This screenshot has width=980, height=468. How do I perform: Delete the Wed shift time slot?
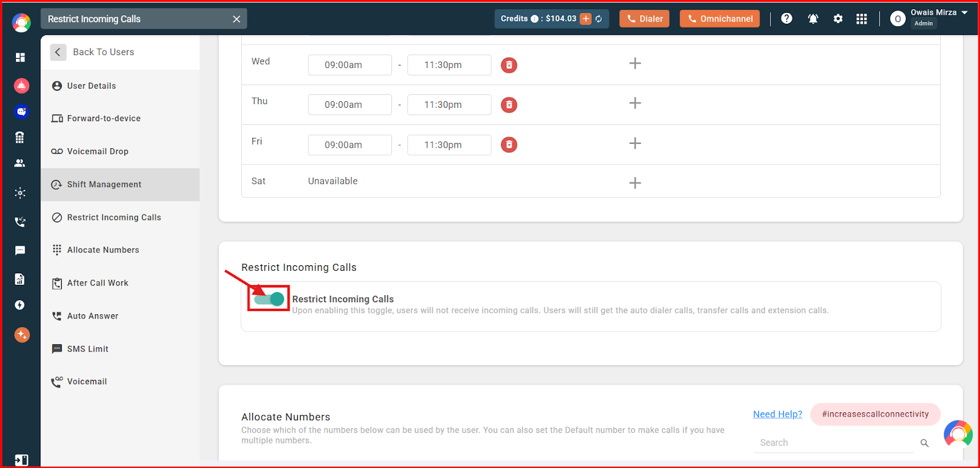(x=509, y=65)
